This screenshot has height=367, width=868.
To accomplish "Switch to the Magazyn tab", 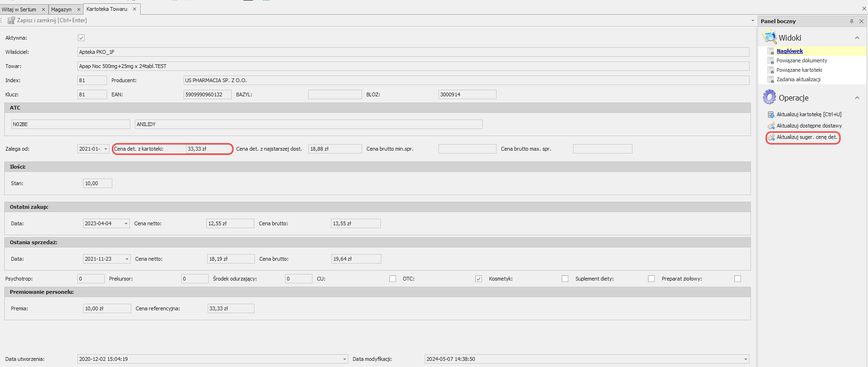I will click(61, 9).
